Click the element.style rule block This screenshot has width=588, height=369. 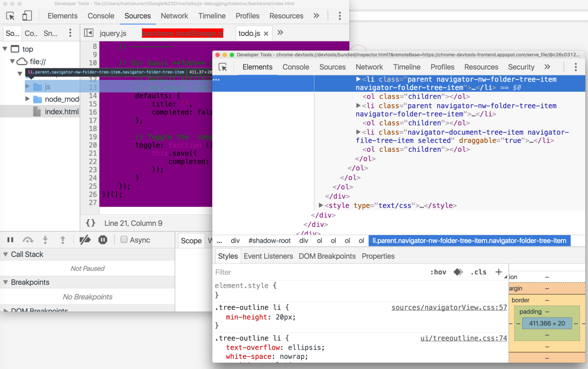pyautogui.click(x=360, y=290)
